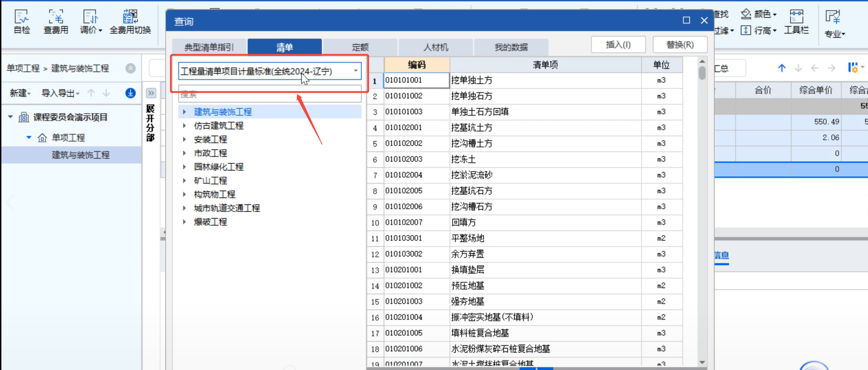Viewport: 868px width, 370px height.
Task: Switch to the 典型清单指引 tab
Action: pos(209,47)
